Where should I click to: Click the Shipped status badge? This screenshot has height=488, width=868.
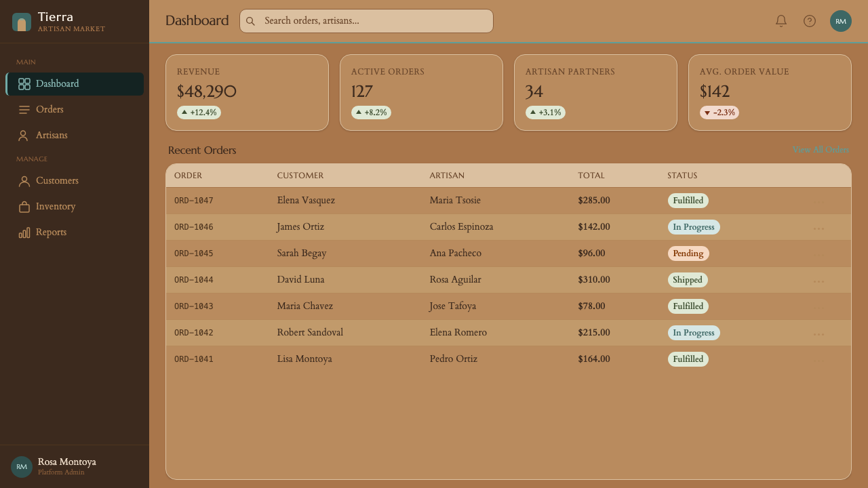click(x=688, y=280)
